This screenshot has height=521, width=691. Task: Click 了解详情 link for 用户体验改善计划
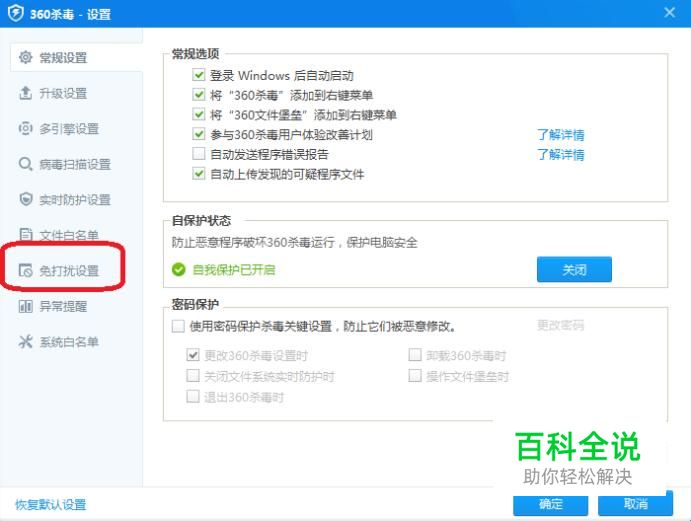coord(561,134)
